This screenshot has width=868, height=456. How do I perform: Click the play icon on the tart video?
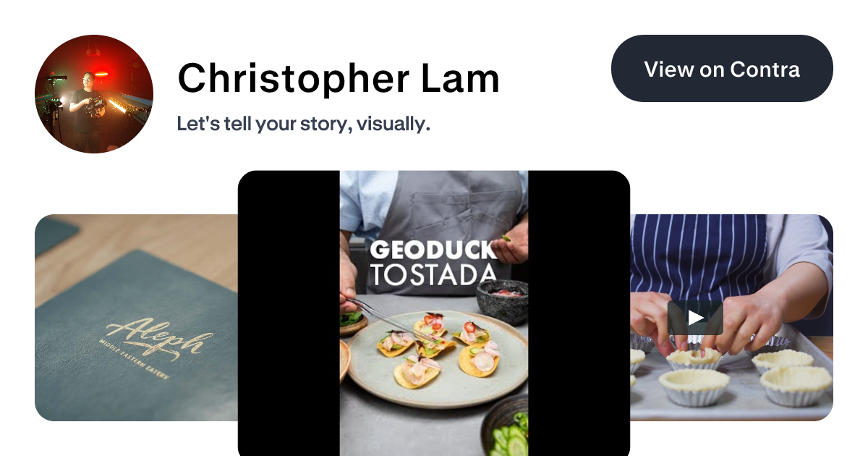[695, 318]
